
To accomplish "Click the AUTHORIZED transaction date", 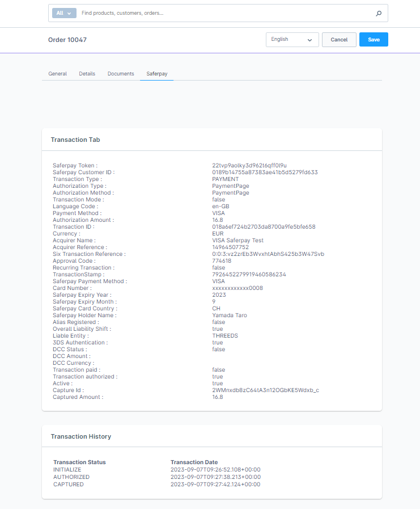I will (215, 477).
